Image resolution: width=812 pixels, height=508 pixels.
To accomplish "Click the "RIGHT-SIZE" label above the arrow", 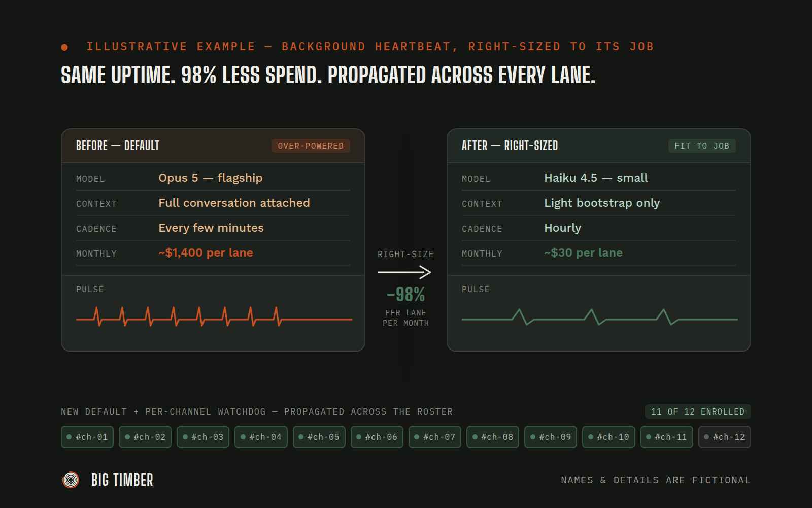I will 405,254.
